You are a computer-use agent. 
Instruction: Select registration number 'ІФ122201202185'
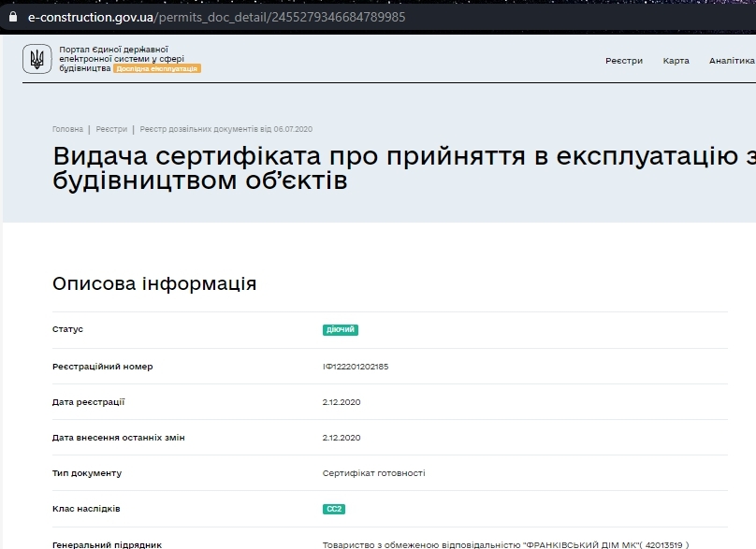(356, 367)
